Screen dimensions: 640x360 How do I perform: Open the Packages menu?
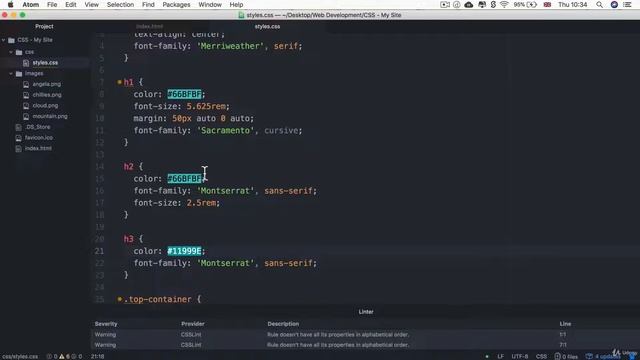176,4
